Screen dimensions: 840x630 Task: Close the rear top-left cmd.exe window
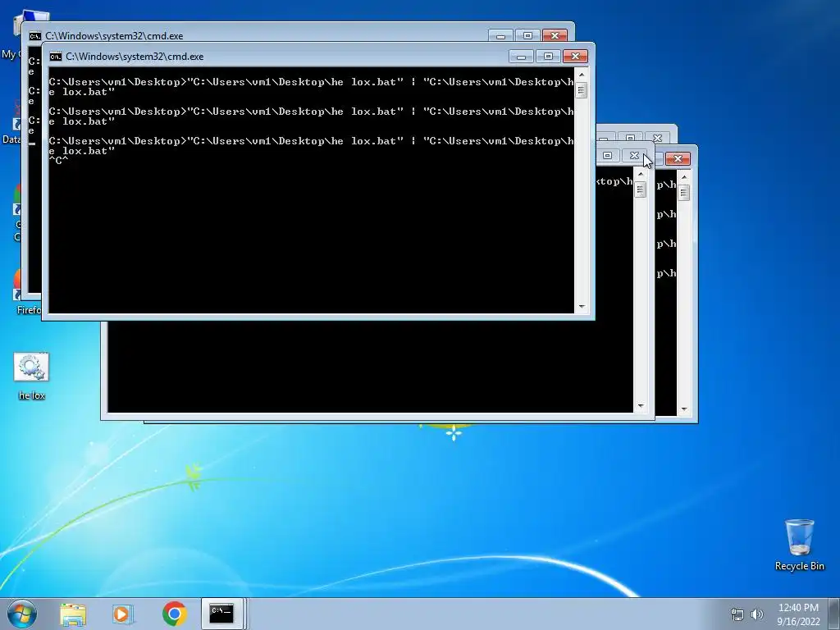pos(555,35)
